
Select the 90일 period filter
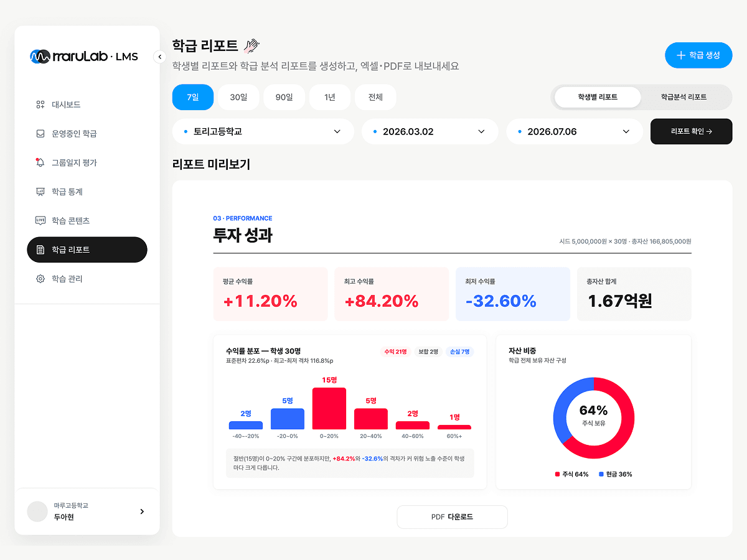284,97
